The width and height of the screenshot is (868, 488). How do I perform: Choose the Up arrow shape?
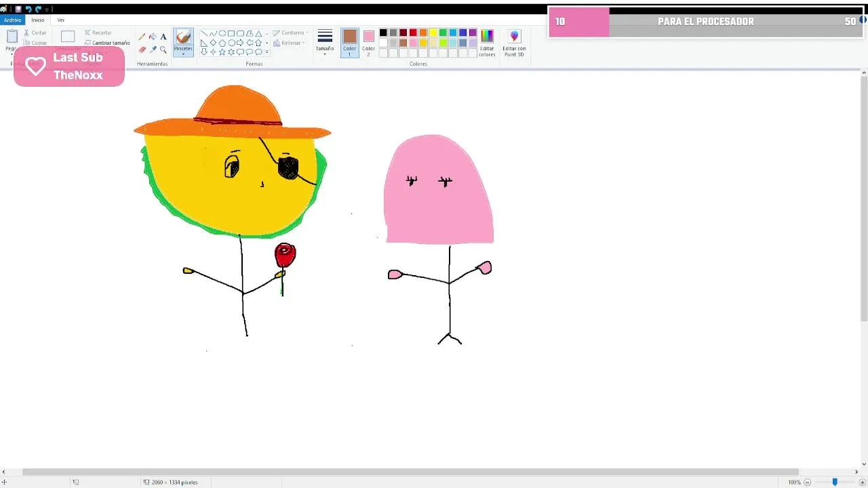(258, 43)
